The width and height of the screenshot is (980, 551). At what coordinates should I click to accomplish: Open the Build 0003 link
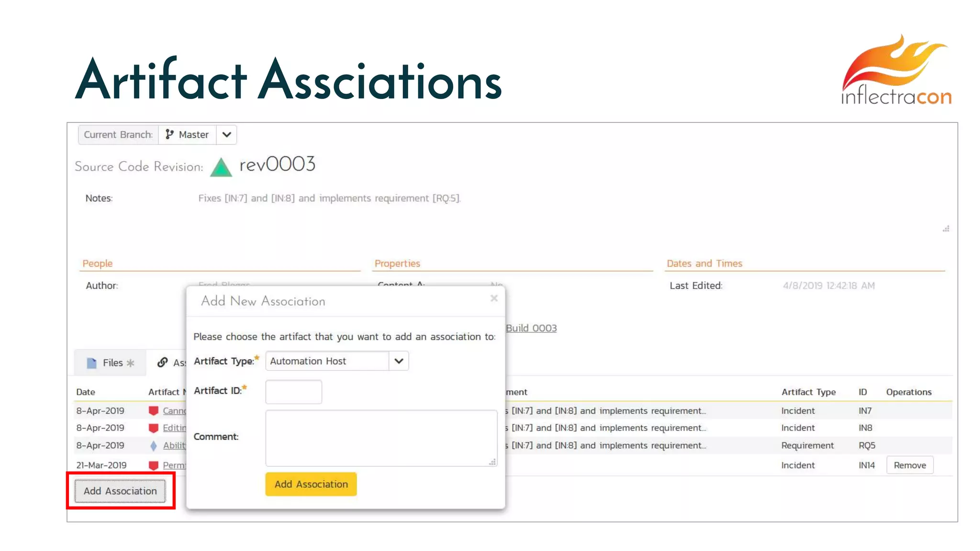[x=531, y=328]
